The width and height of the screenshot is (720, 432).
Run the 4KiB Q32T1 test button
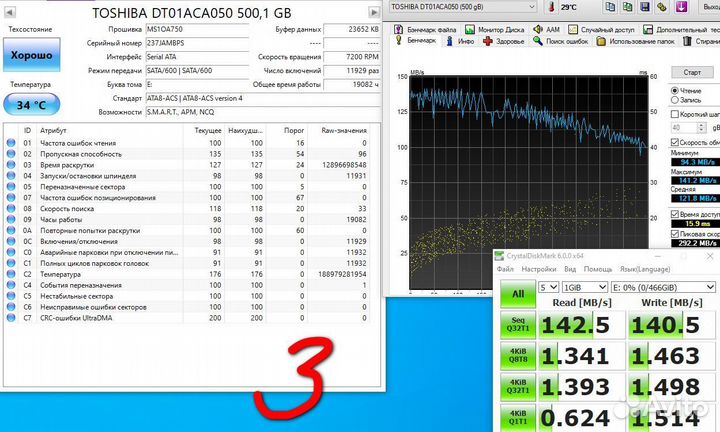(x=518, y=387)
